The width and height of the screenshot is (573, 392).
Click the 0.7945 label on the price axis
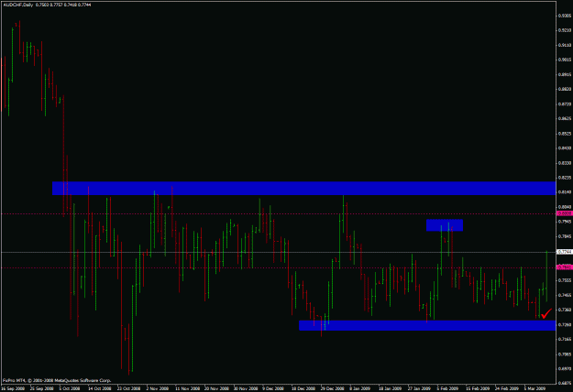pyautogui.click(x=565, y=222)
